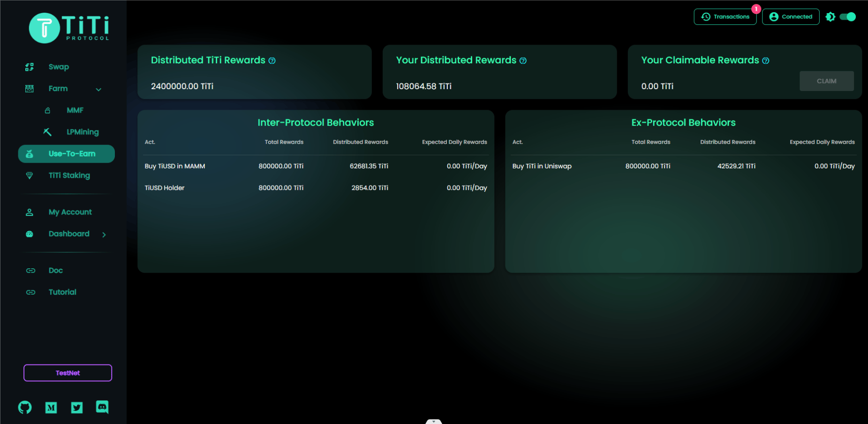
Task: Select the TiUSD Holder row
Action: (316, 188)
